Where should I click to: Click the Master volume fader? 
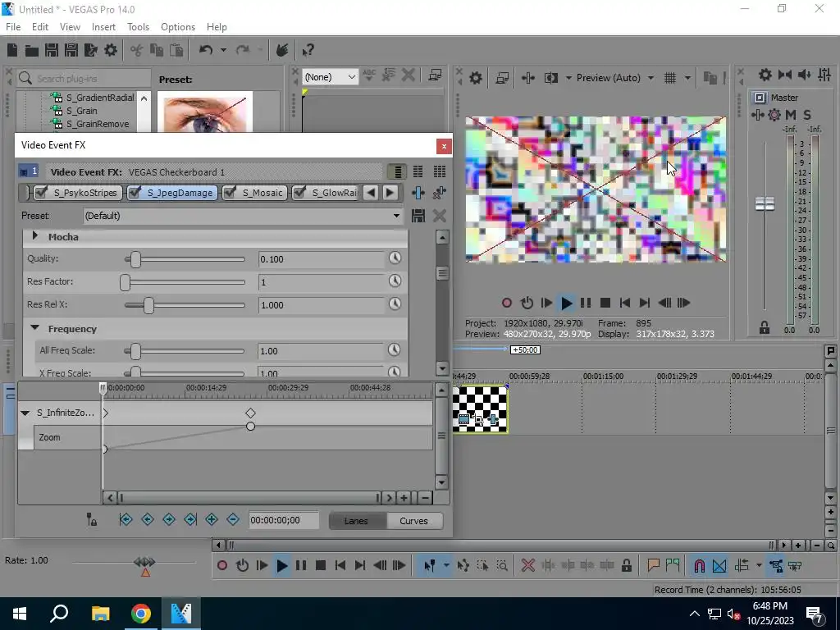coord(765,203)
